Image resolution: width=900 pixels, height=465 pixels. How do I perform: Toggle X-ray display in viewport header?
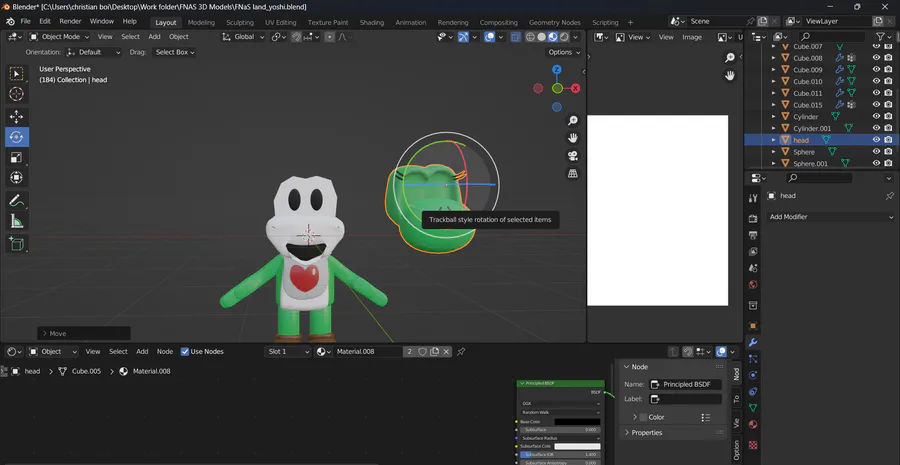[x=516, y=37]
